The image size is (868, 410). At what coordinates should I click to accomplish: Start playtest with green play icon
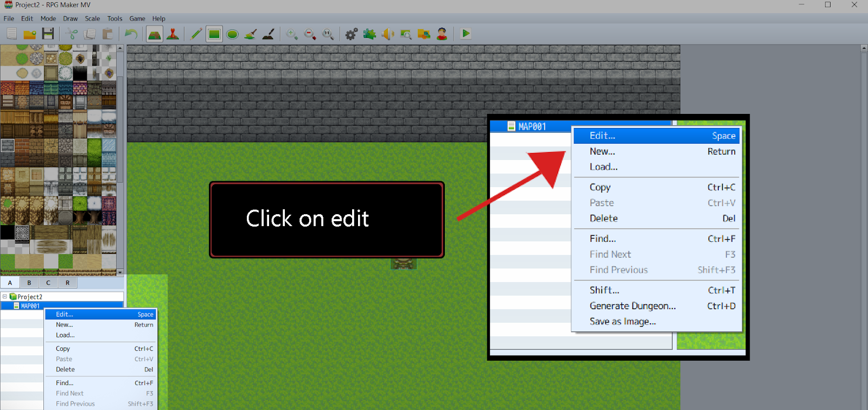tap(465, 34)
